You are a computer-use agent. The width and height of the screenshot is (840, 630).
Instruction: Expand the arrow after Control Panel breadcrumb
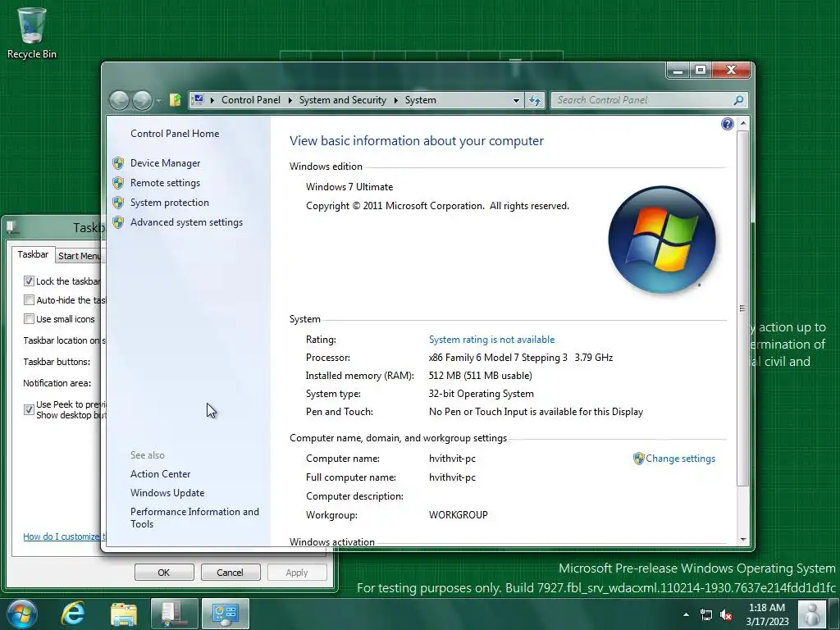(290, 100)
